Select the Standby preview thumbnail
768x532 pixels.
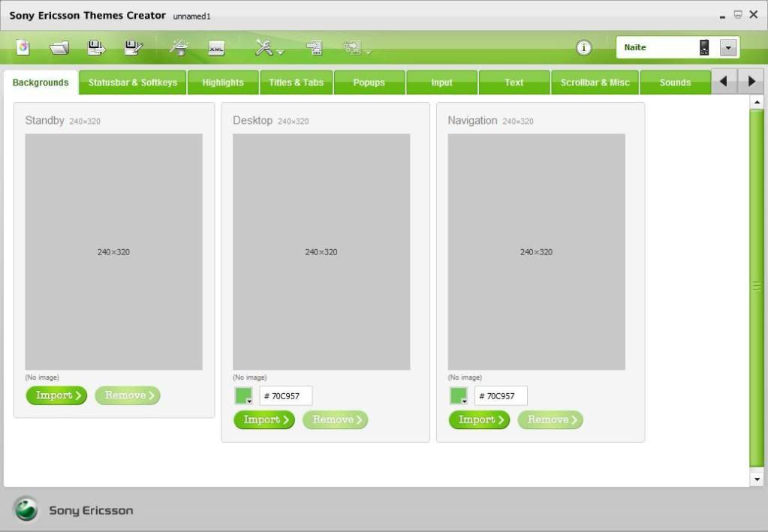coord(113,252)
